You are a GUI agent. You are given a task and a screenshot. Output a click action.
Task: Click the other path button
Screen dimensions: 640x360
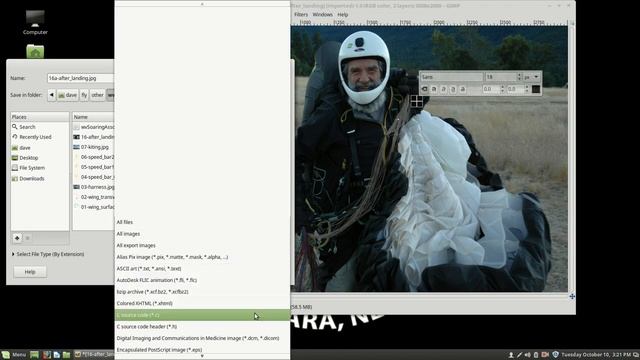coord(97,95)
